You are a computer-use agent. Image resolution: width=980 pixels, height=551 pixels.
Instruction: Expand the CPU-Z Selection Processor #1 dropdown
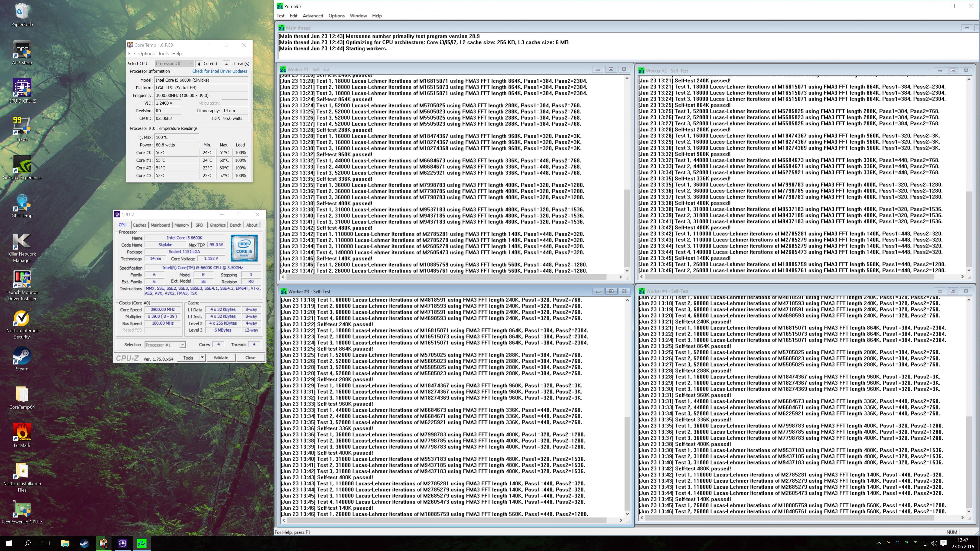pos(183,345)
